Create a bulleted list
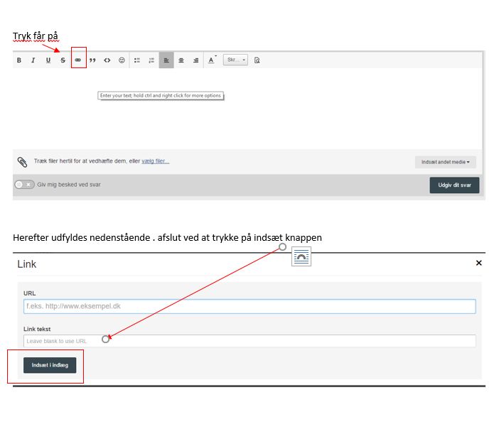This screenshot has height=434, width=504. [137, 60]
